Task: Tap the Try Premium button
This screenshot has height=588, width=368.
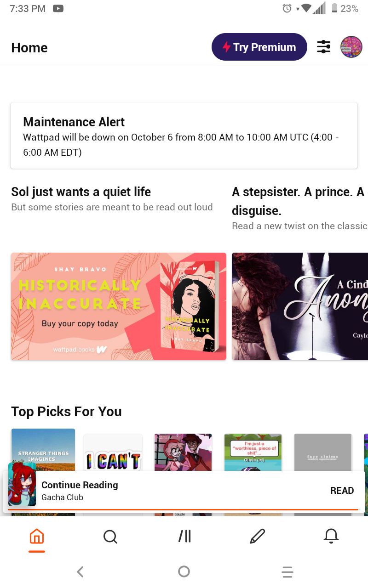Action: [x=259, y=47]
